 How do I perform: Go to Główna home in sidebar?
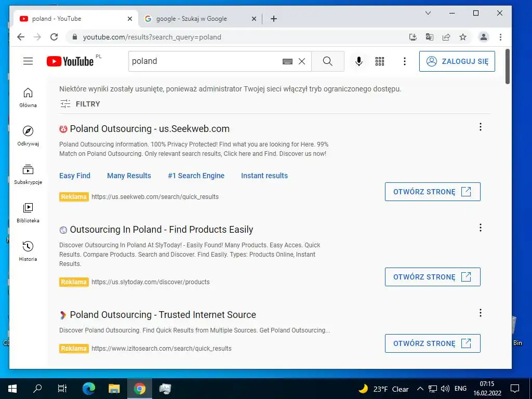tap(28, 98)
